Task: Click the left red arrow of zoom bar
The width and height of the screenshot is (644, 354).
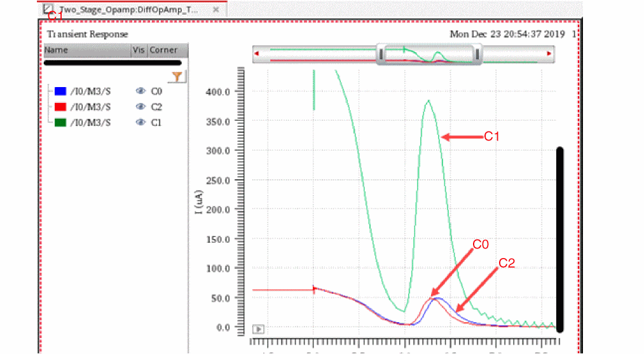Action: pos(257,53)
